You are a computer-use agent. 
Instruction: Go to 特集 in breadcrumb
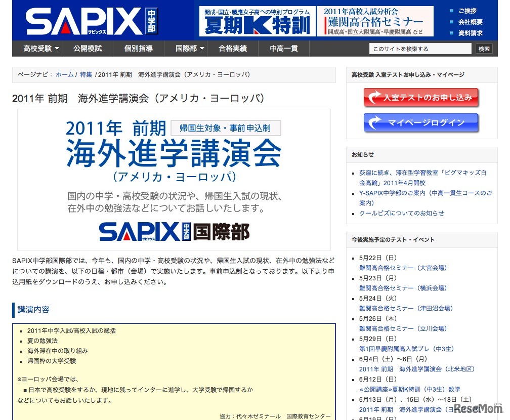pyautogui.click(x=86, y=74)
